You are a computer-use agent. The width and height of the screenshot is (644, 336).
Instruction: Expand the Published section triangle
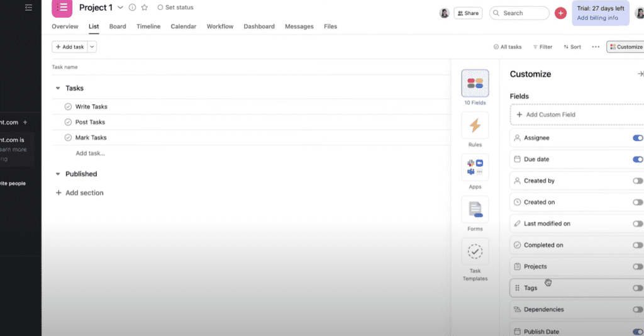[x=58, y=174]
